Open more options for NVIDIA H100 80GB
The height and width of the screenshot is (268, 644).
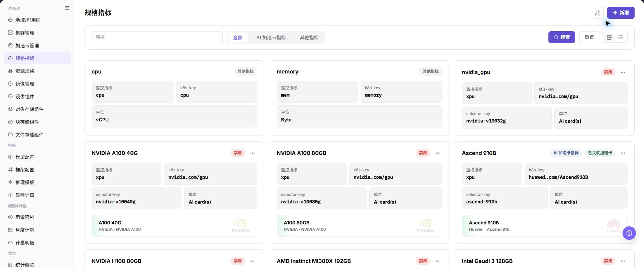coord(253,261)
